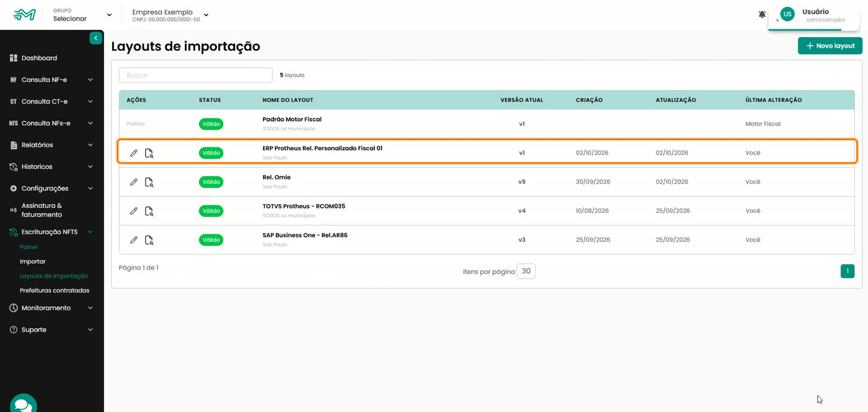
Task: Sort by the Nome do Layout column header
Action: pyautogui.click(x=288, y=100)
